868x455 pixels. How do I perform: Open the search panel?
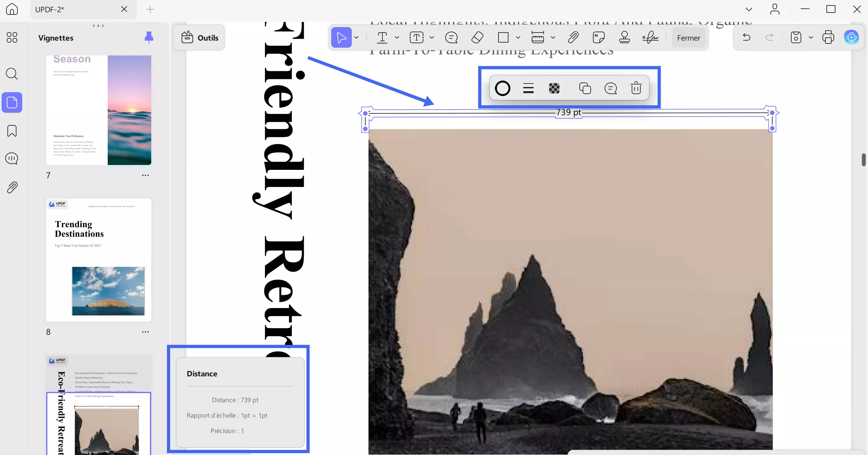(12, 73)
